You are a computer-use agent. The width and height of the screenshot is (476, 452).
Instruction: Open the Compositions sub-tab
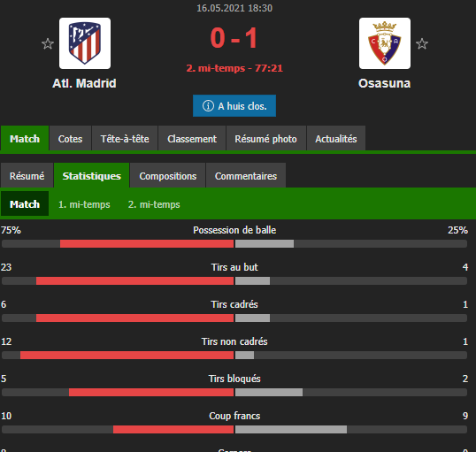[167, 176]
